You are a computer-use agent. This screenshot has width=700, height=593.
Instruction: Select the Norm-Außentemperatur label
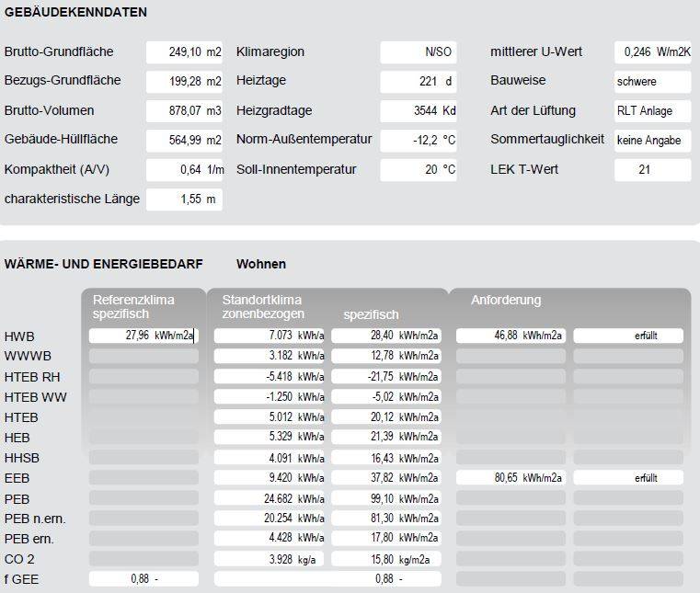(x=304, y=139)
